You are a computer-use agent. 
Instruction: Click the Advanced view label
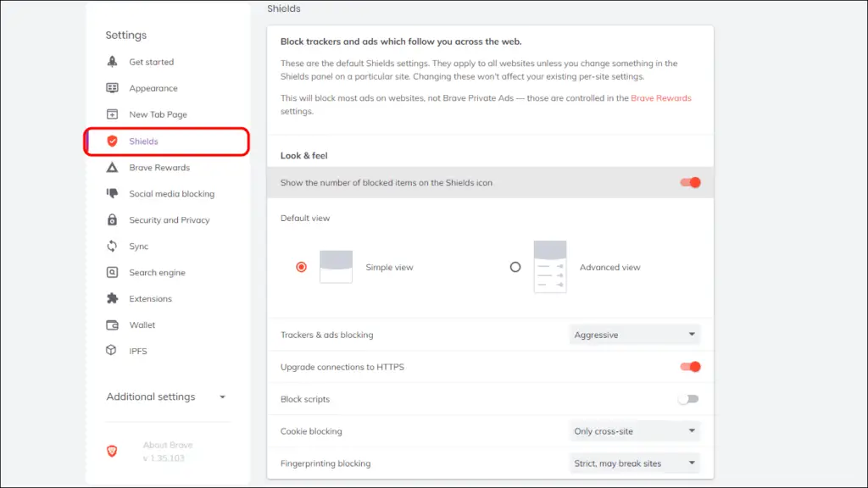pyautogui.click(x=610, y=267)
